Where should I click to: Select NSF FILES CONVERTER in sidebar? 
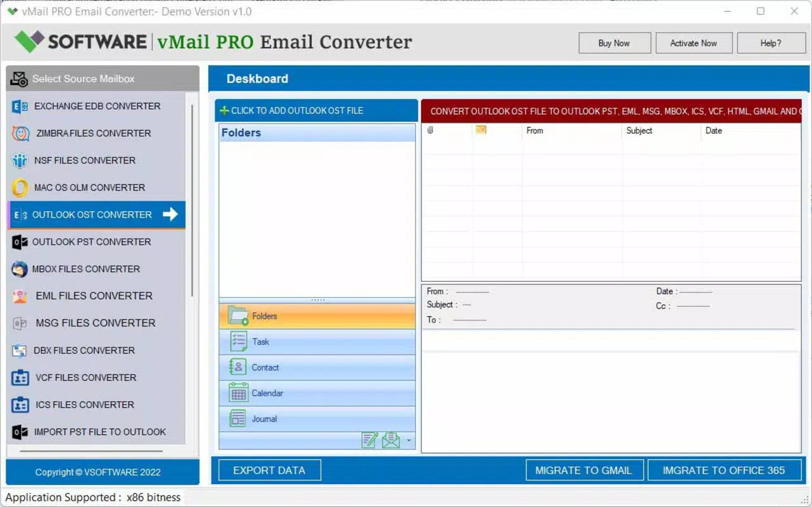pyautogui.click(x=96, y=161)
